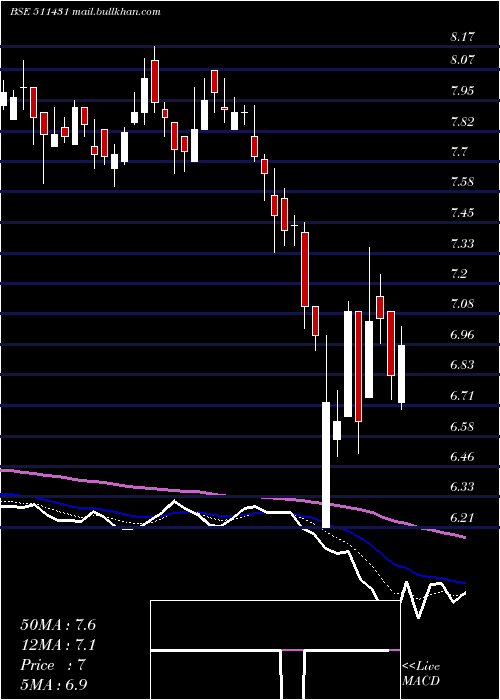The height and width of the screenshot is (700, 500).
Task: Click the tall white candle reaching 6.21
Action: pos(326,464)
